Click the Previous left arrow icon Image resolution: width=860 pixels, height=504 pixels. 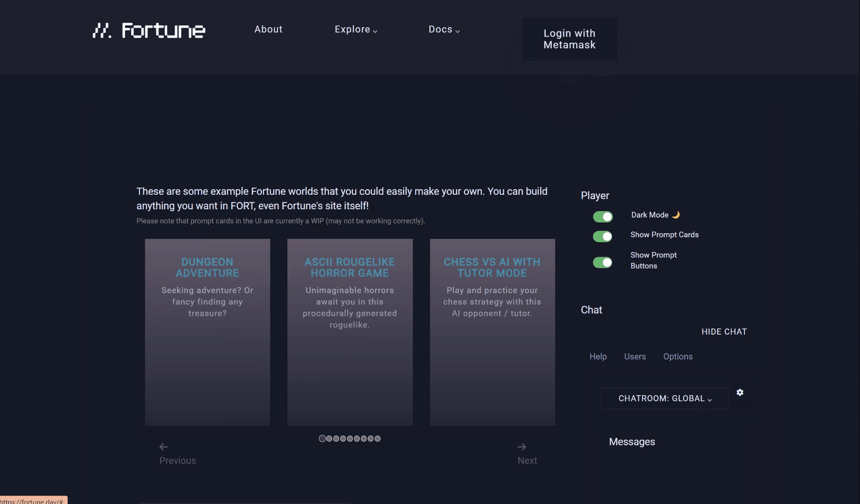click(163, 447)
